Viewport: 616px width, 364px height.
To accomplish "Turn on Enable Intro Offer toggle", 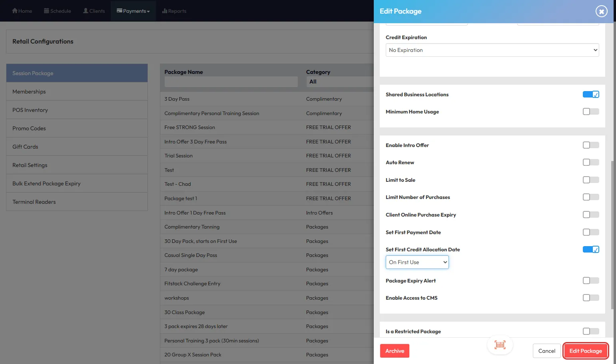I will click(x=590, y=145).
